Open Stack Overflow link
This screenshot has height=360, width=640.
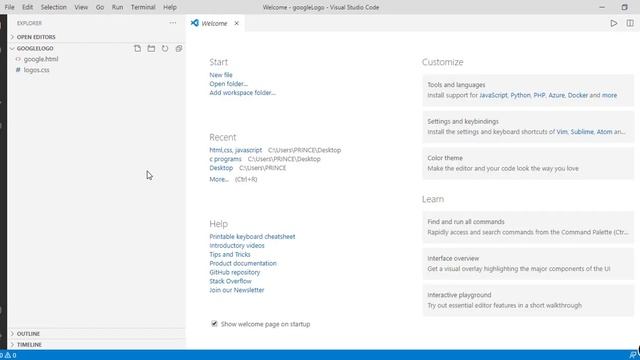230,281
